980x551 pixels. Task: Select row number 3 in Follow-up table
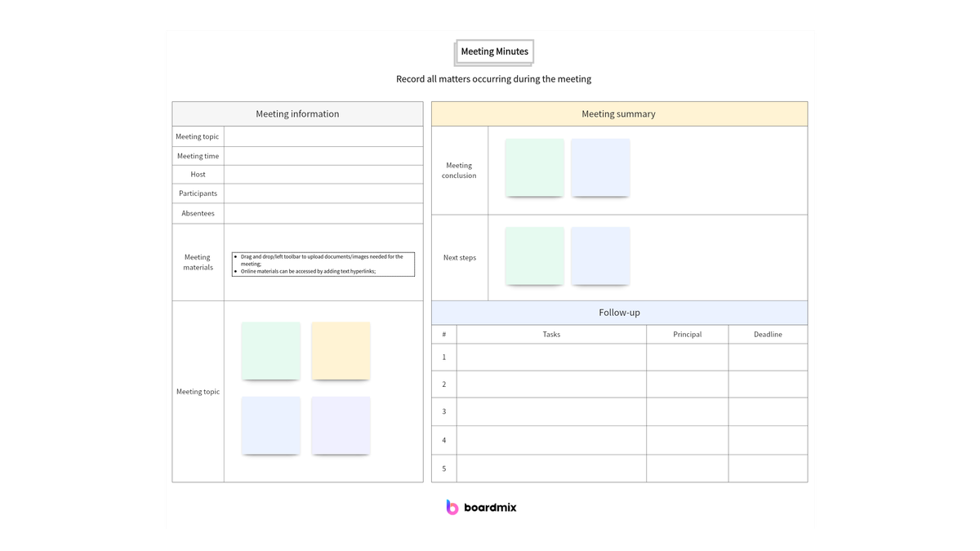click(444, 412)
